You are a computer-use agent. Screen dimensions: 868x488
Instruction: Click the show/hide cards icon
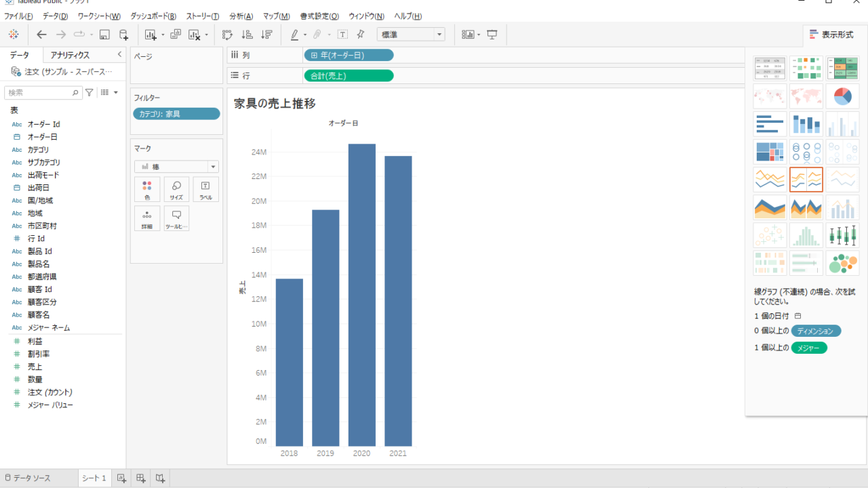tap(468, 35)
